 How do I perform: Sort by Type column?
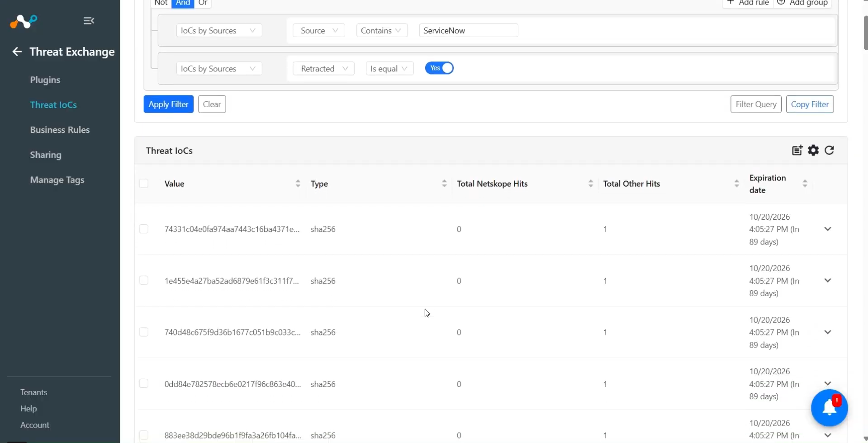tap(444, 184)
